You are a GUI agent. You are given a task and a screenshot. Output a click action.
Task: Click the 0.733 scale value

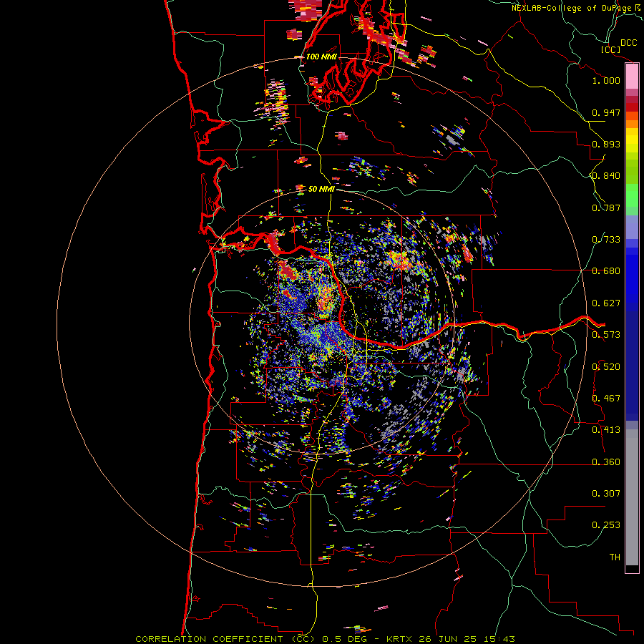pyautogui.click(x=606, y=240)
